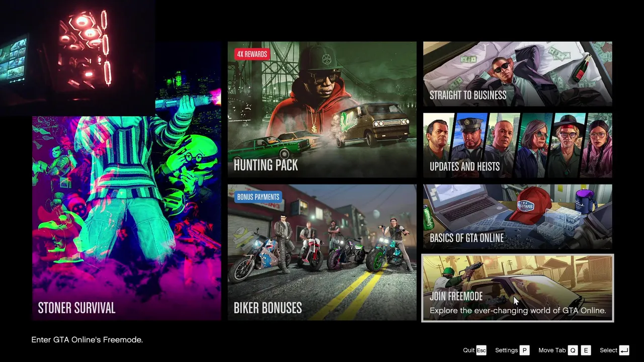
Task: Click the P key icon for Settings
Action: coord(525,350)
